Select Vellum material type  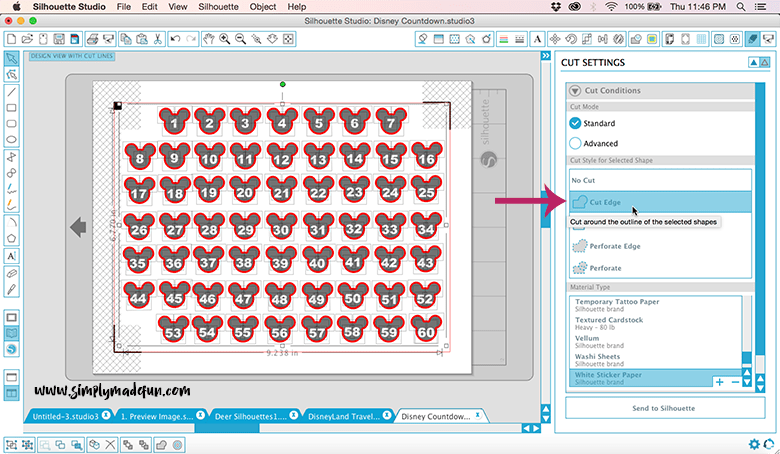[x=656, y=342]
